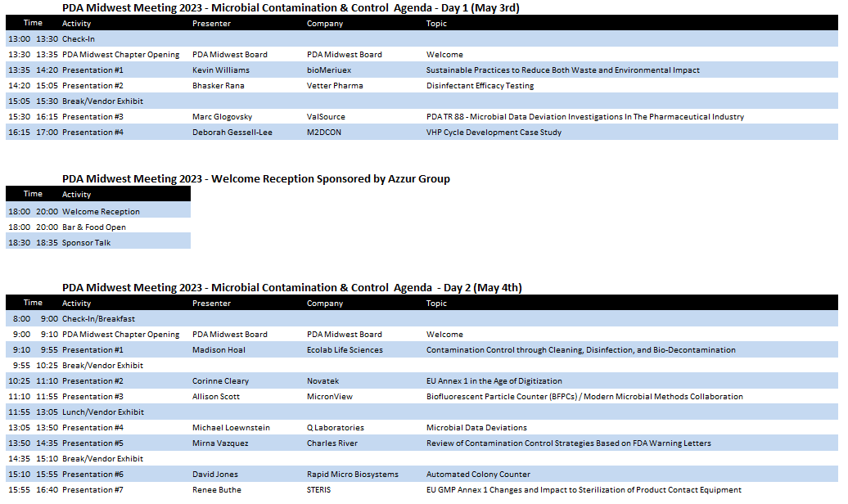Click presenter David Jones
This screenshot has width=848, height=504.
point(214,475)
